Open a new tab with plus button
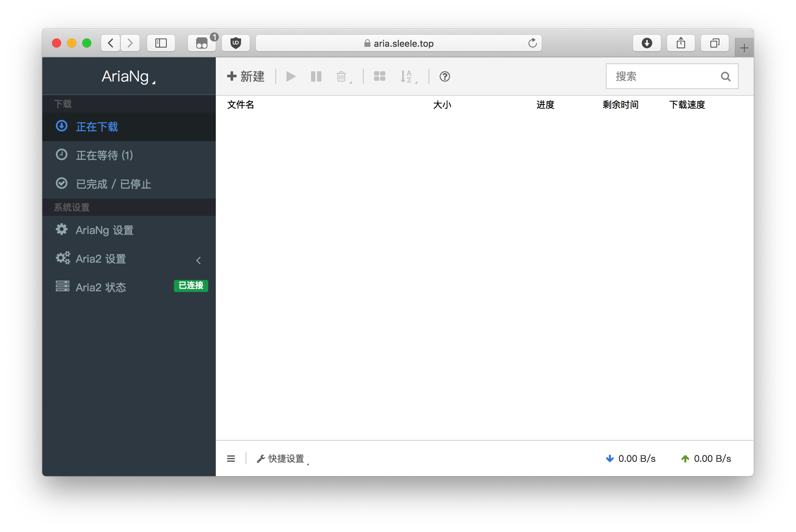Image resolution: width=796 pixels, height=532 pixels. tap(744, 48)
